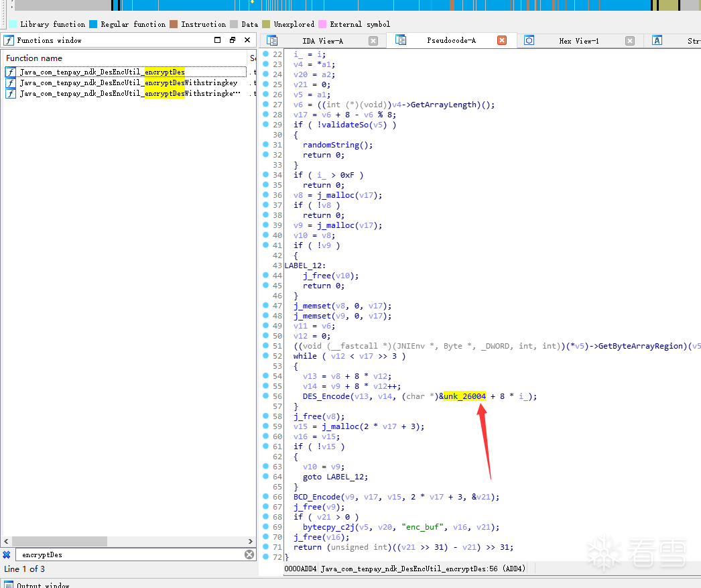This screenshot has width=701, height=588.
Task: Click the Hex View-1 tab icon
Action: point(529,40)
